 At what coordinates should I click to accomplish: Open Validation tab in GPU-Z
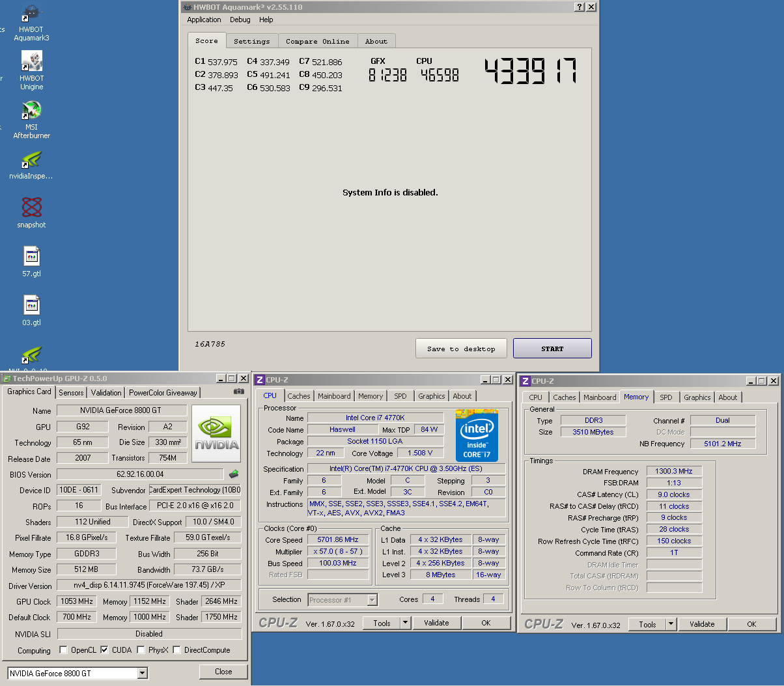point(106,393)
